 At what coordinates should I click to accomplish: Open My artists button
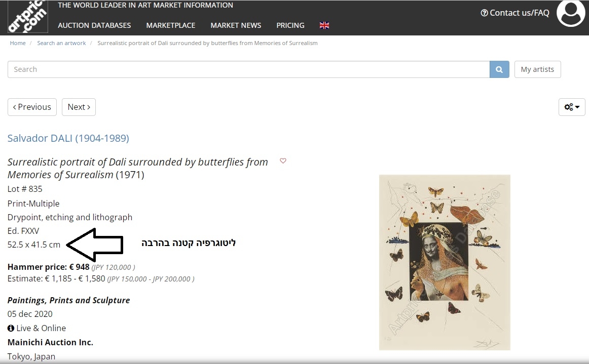pos(537,69)
